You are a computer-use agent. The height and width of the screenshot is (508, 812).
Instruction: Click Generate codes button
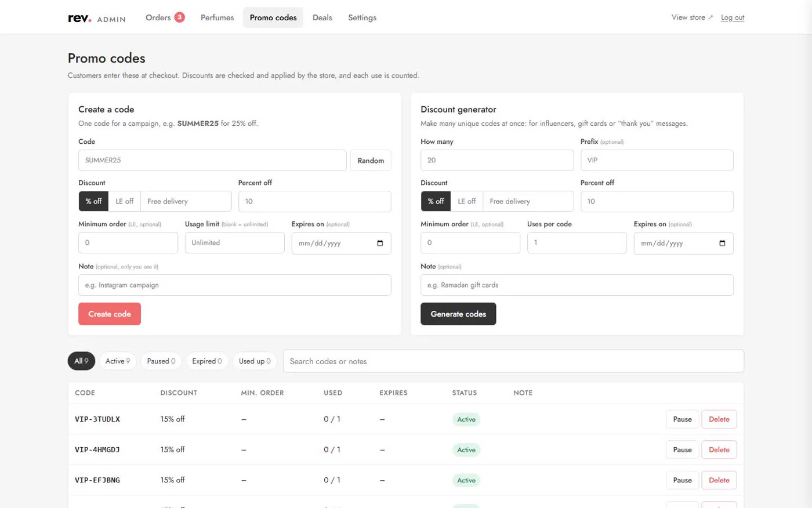(458, 314)
